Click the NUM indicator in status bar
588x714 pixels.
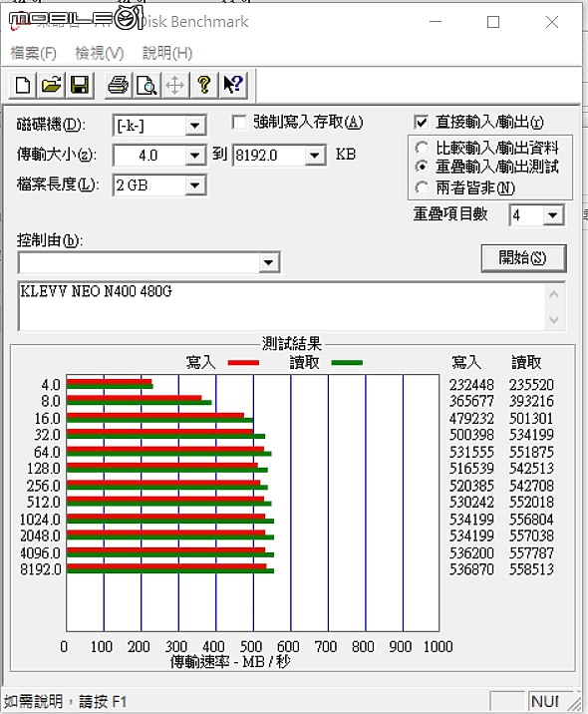click(x=546, y=702)
